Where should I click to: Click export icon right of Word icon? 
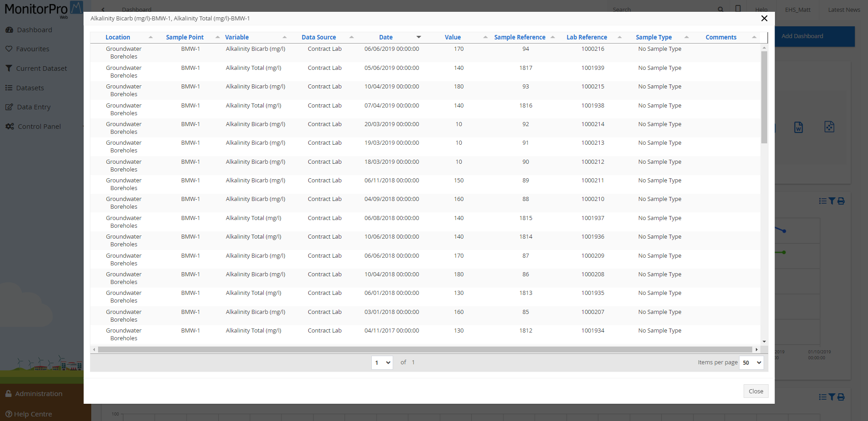[829, 127]
